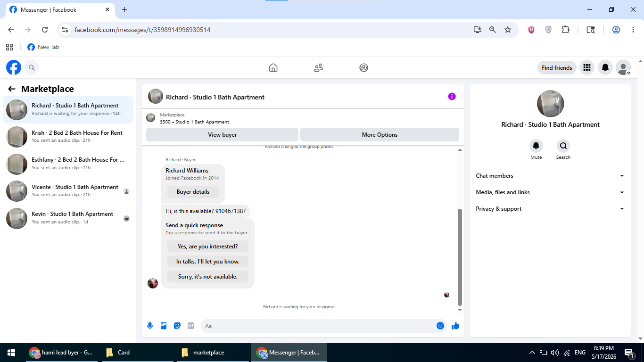Open the browser Extensions puzzle icon
Screen dimensions: 644x362
(566, 30)
